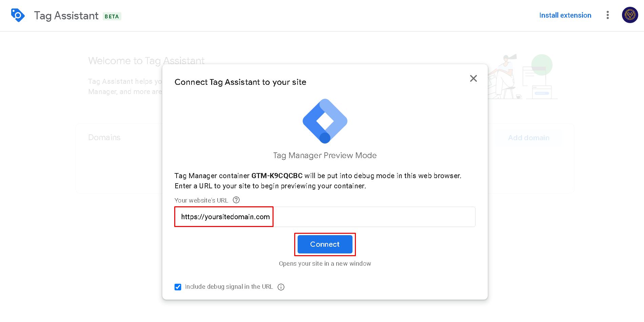Open the user account avatar

coord(630,15)
